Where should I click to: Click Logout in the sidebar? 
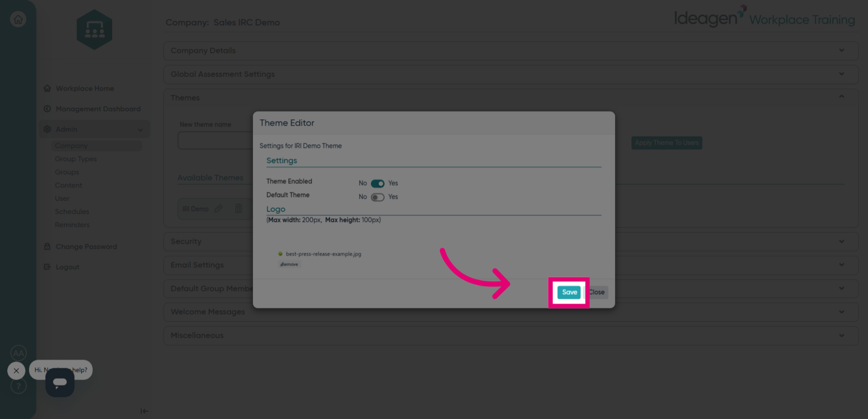click(x=67, y=267)
